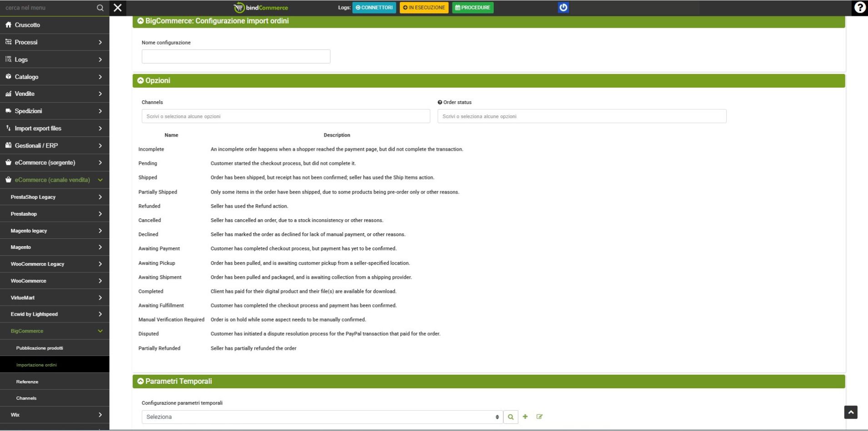Screen dimensions: 868x431
Task: Click the green plus icon to add temporal configuration
Action: 525,416
